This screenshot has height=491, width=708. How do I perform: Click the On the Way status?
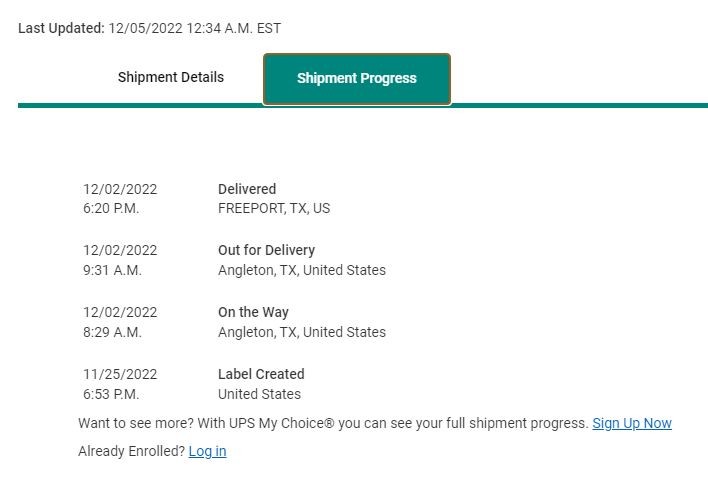point(253,312)
